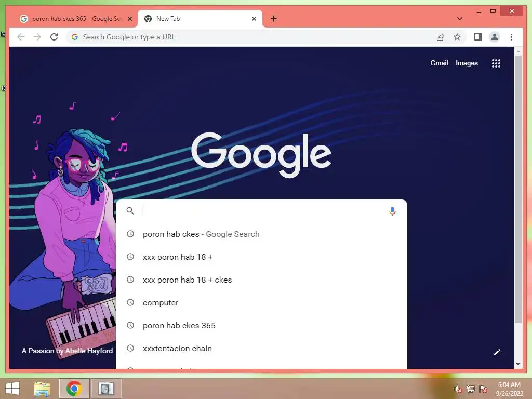Bookmark this tab with the star icon
Viewport: 532px width, 399px height.
(x=457, y=37)
